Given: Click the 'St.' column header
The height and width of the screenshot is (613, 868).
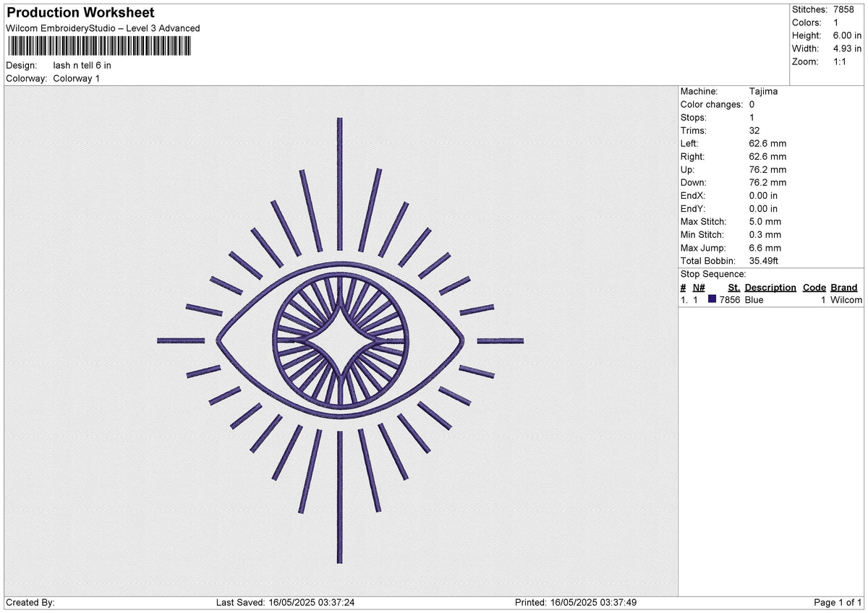Looking at the screenshot, I should coord(734,287).
